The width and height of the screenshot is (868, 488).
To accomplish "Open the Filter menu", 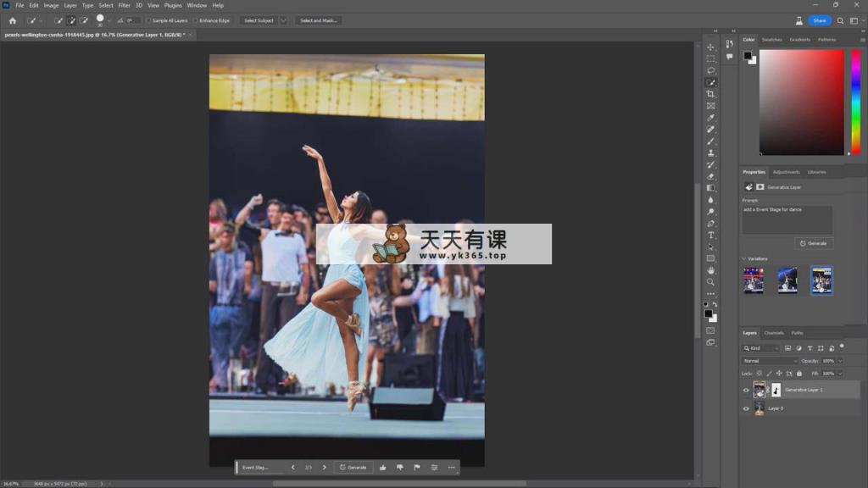I will 124,5.
